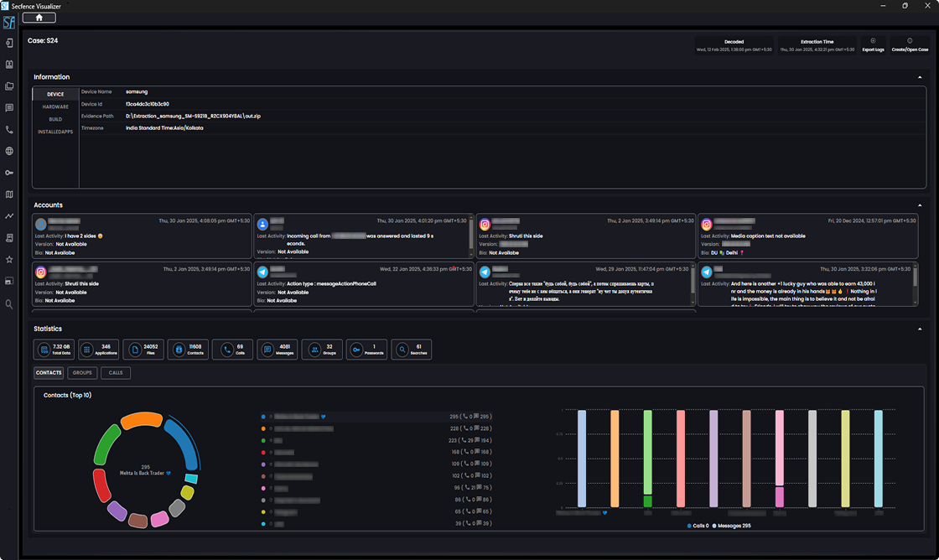Click the 4081 Messages statistic tile

click(x=278, y=350)
